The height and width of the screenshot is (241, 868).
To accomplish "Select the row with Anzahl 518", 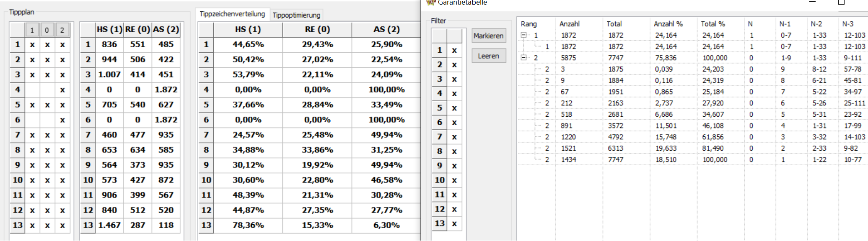I will pos(692,114).
